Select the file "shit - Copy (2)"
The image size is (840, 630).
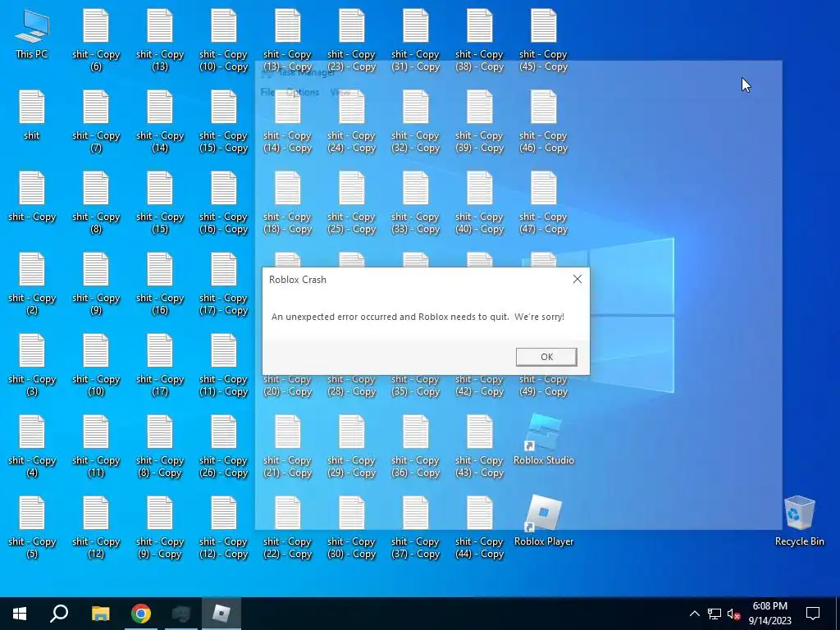click(x=32, y=283)
